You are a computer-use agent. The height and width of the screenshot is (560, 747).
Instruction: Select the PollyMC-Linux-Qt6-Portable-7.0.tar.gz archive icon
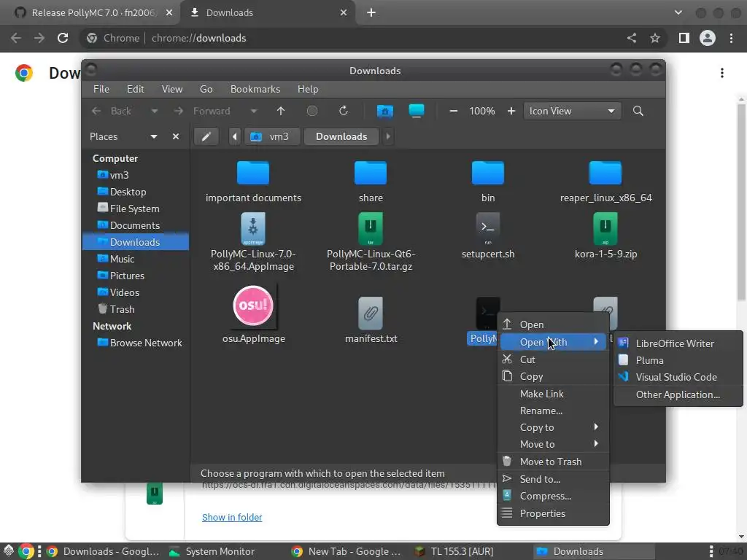coord(370,229)
